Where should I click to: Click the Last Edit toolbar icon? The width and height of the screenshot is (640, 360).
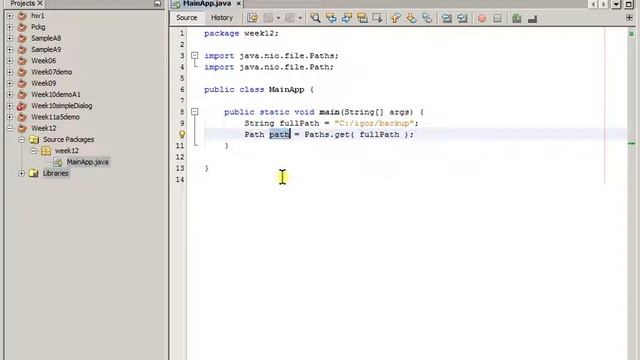(x=252, y=18)
